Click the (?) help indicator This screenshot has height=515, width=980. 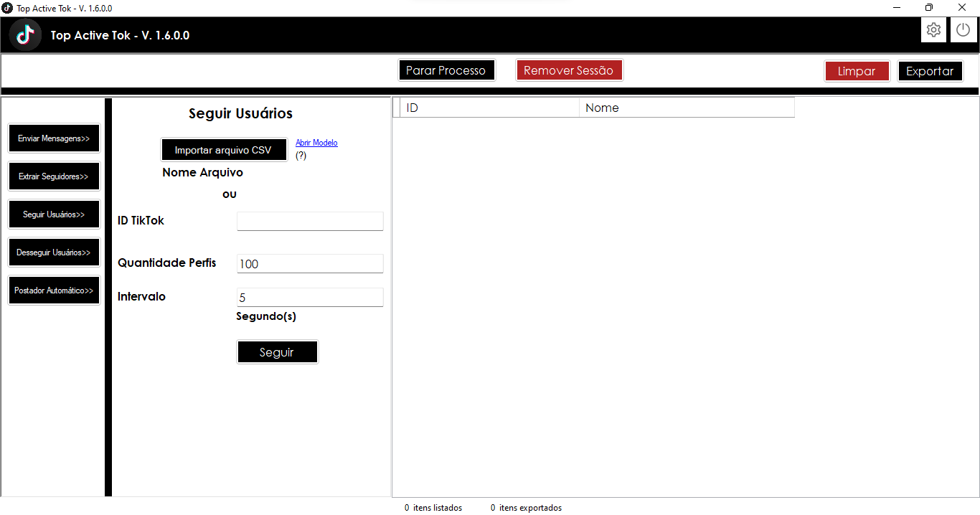[x=301, y=155]
